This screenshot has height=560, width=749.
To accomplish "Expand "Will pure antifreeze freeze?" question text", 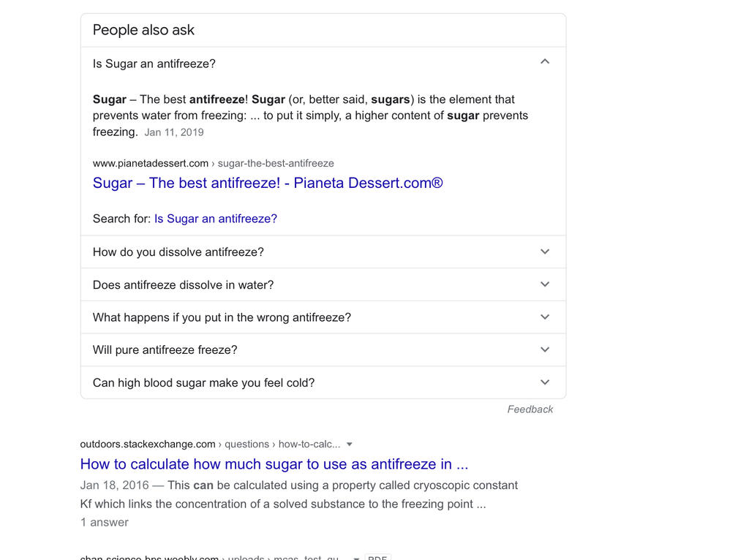I will (165, 350).
